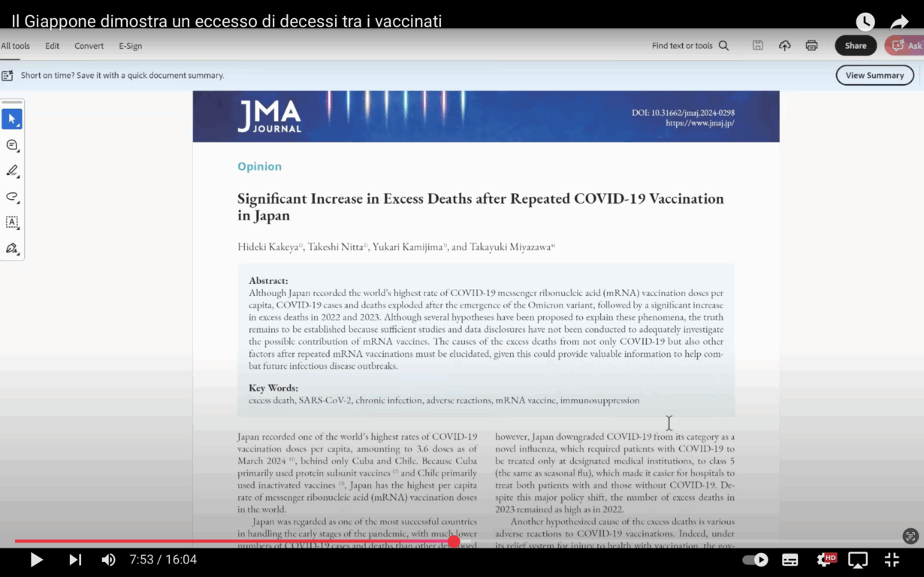The height and width of the screenshot is (577, 924).
Task: Click the 'Abstract:' heading
Action: pos(268,281)
